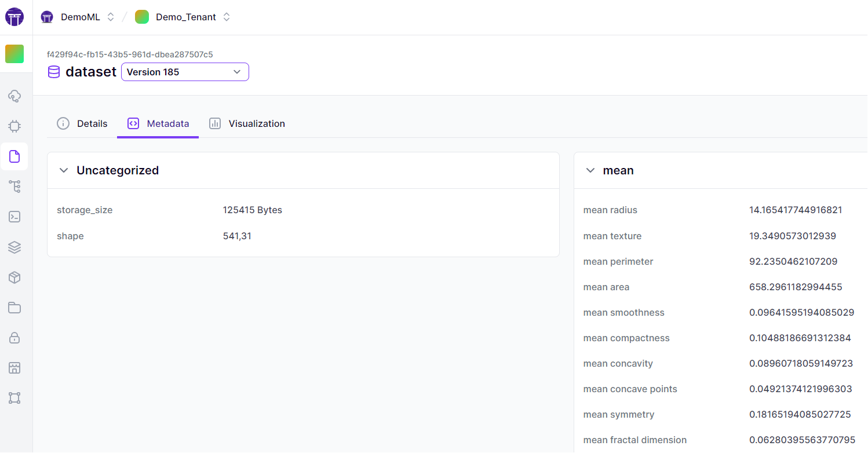Collapse the Uncategorized section

click(64, 170)
